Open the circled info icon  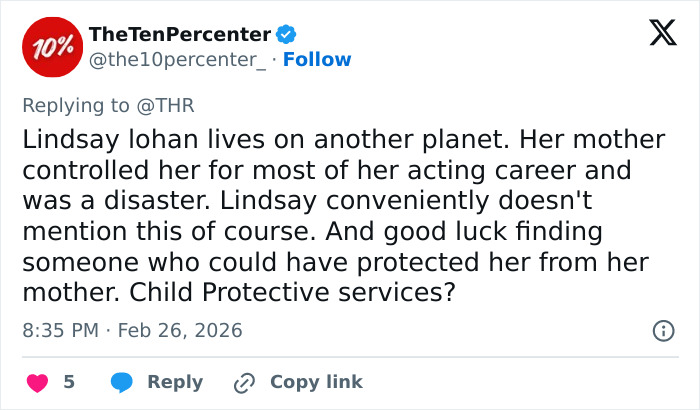tap(662, 330)
